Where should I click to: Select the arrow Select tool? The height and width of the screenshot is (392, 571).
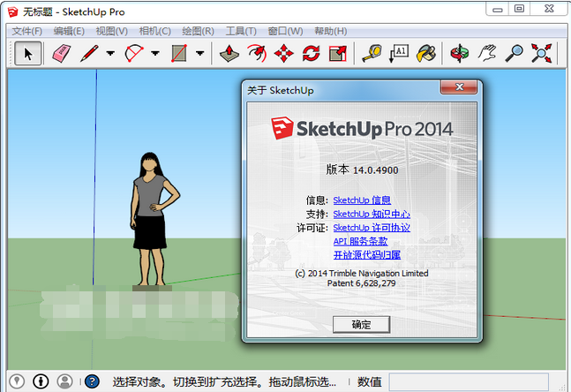click(x=27, y=53)
